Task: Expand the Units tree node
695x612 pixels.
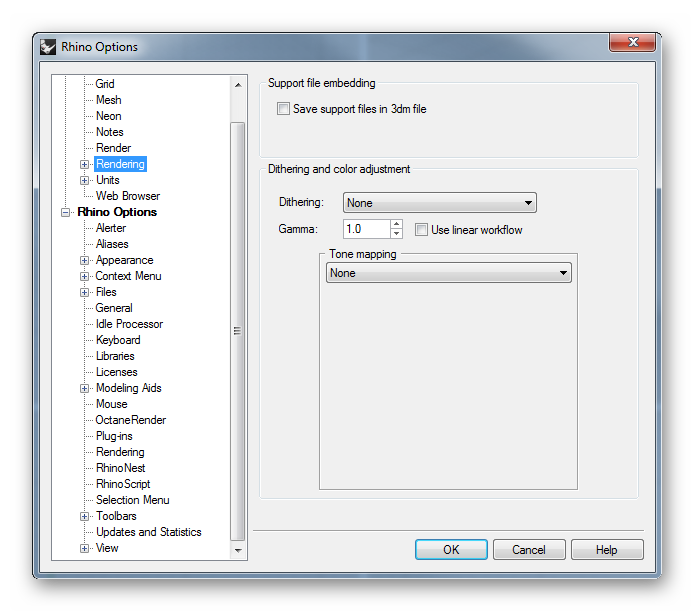Action: (84, 180)
